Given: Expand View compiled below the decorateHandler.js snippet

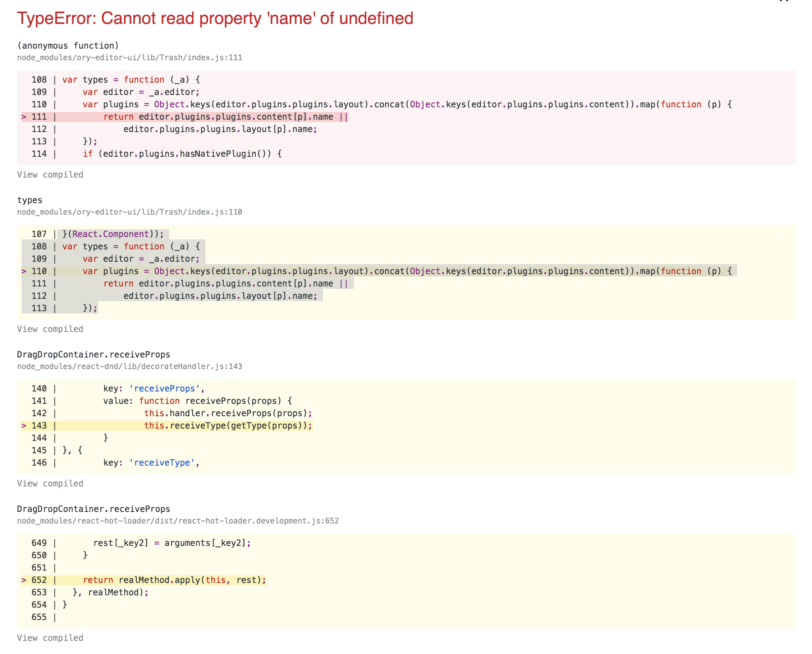Looking at the screenshot, I should click(50, 483).
